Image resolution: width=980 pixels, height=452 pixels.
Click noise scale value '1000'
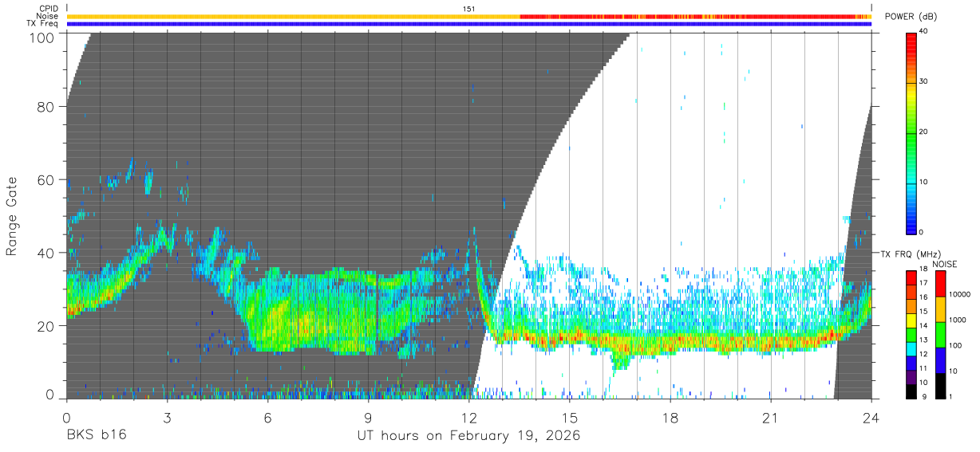point(958,319)
